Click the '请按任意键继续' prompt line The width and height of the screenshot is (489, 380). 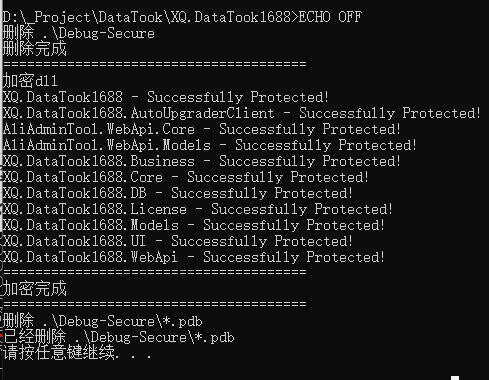[x=77, y=353]
